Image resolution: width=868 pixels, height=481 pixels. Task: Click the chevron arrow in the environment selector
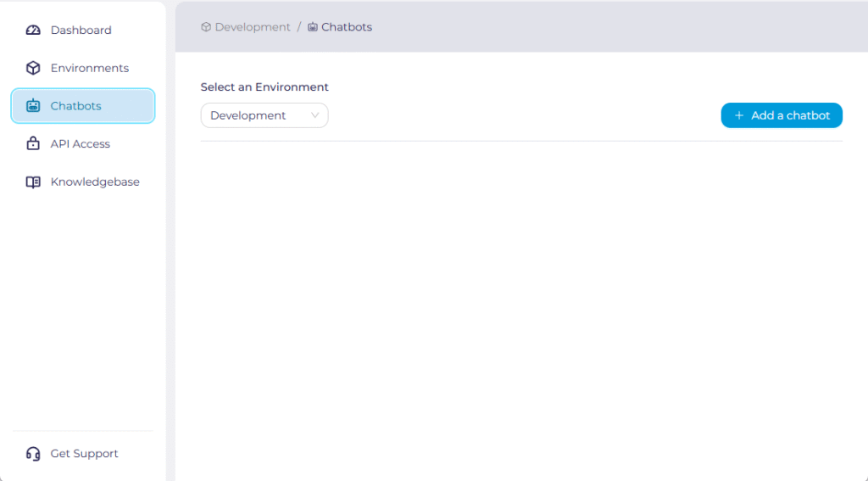(315, 115)
